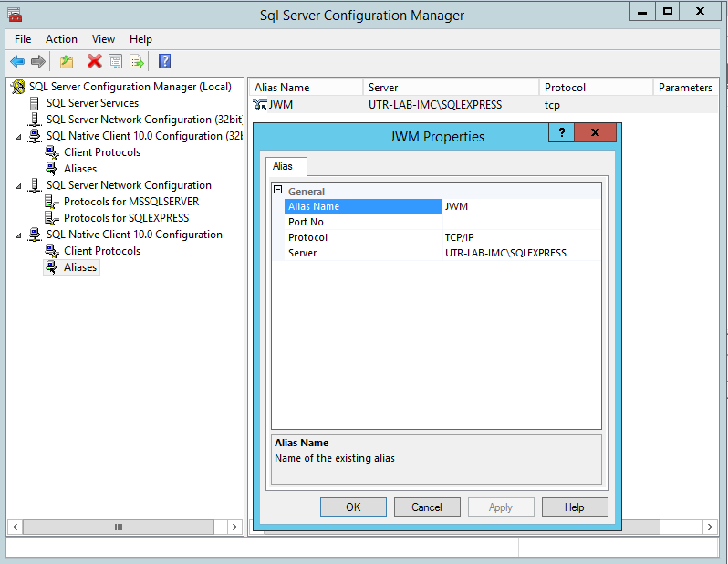Collapse the SQL Server Network Configuration node
Screen dimensions: 728x564
18,186
